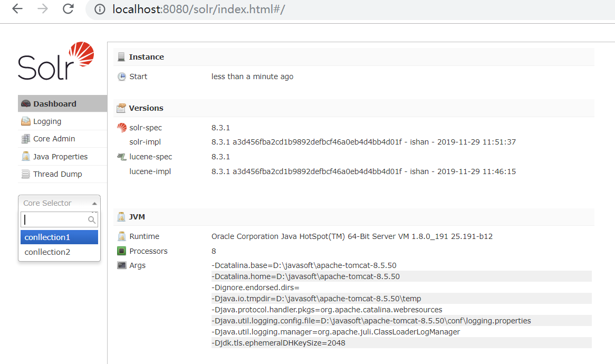Open the Logging menu item

click(62, 121)
